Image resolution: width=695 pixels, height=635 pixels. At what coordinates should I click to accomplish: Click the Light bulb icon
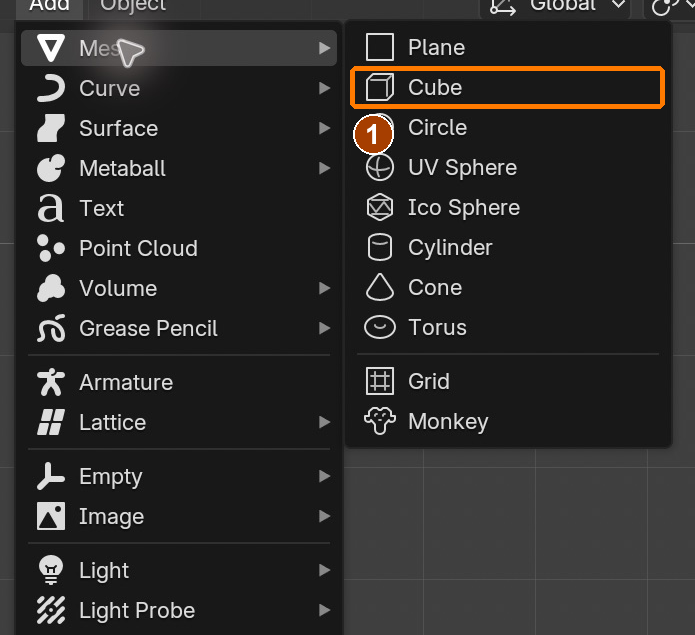tap(51, 570)
